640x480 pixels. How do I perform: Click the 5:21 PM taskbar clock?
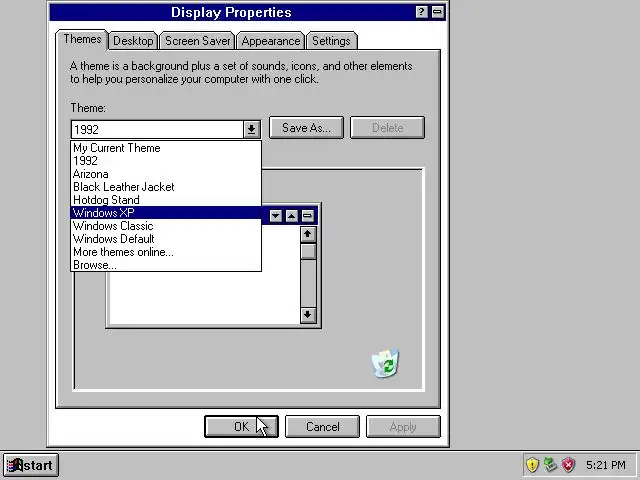pyautogui.click(x=606, y=465)
